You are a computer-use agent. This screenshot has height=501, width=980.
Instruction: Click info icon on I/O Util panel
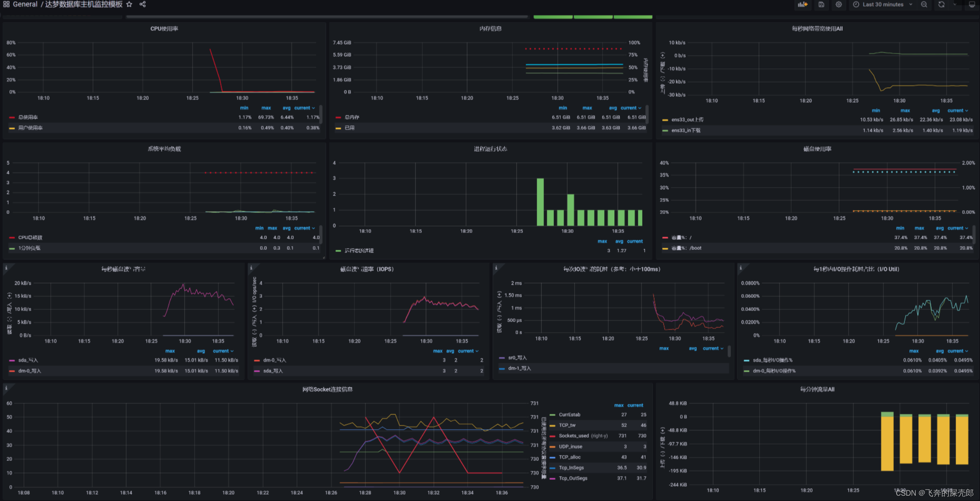click(741, 268)
